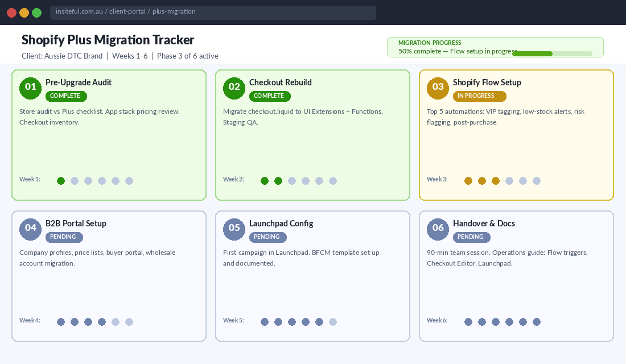Click the 'Weeks 1-6' text in header
626x364 pixels.
tap(130, 56)
